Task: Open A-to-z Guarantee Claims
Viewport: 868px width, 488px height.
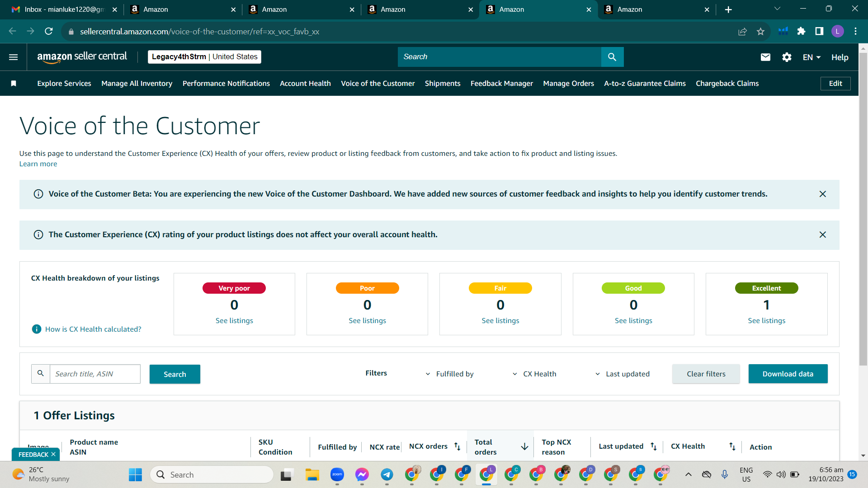Action: [645, 84]
